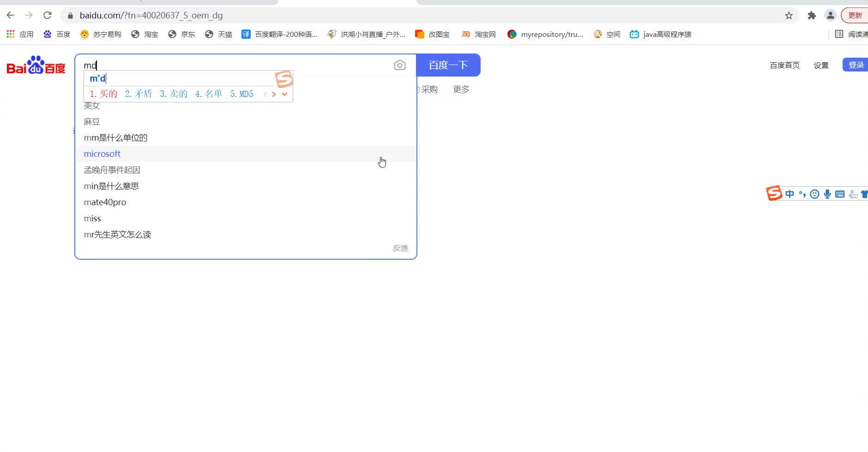The height and width of the screenshot is (452, 868).
Task: Open the 洪湖小肖直播 bookmark
Action: [x=366, y=34]
